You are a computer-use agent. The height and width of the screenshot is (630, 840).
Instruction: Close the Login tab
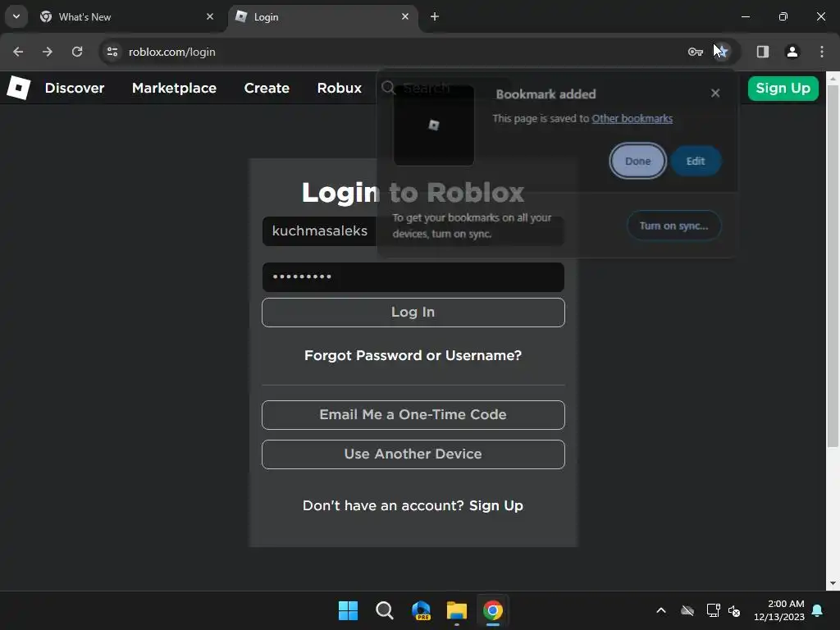point(405,17)
